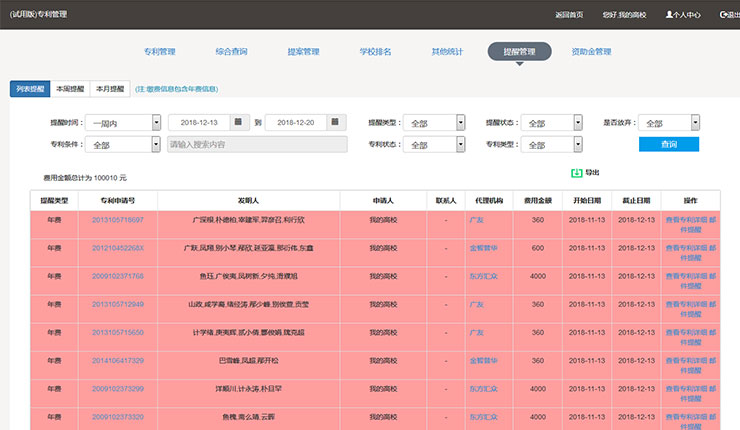
Task: Switch to the 本周提醒 tab
Action: [x=70, y=89]
